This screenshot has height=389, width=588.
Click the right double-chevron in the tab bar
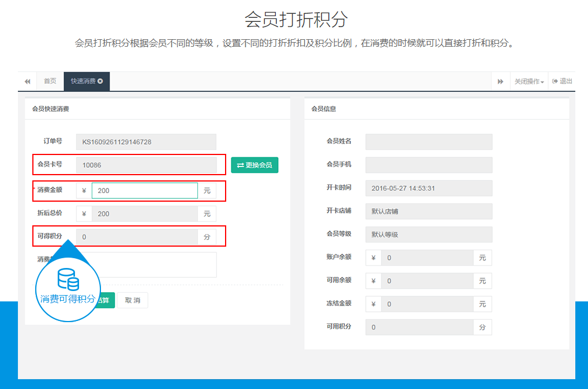(500, 81)
